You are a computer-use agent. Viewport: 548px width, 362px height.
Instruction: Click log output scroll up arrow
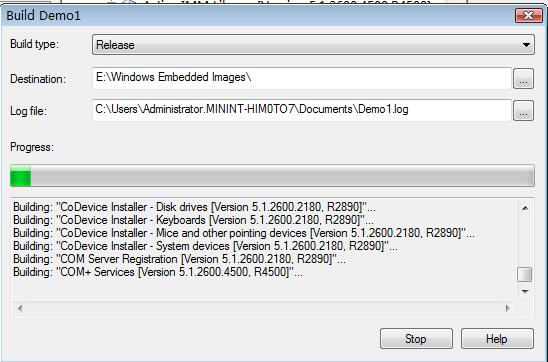tap(525, 208)
